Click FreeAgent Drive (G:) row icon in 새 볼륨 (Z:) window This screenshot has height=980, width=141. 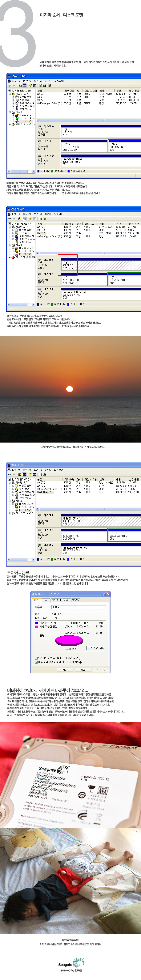(x=38, y=489)
